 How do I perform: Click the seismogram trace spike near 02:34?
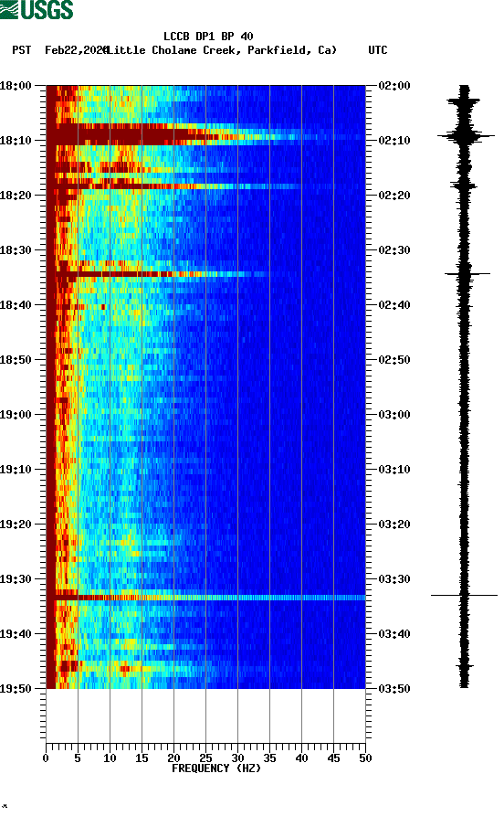(467, 273)
